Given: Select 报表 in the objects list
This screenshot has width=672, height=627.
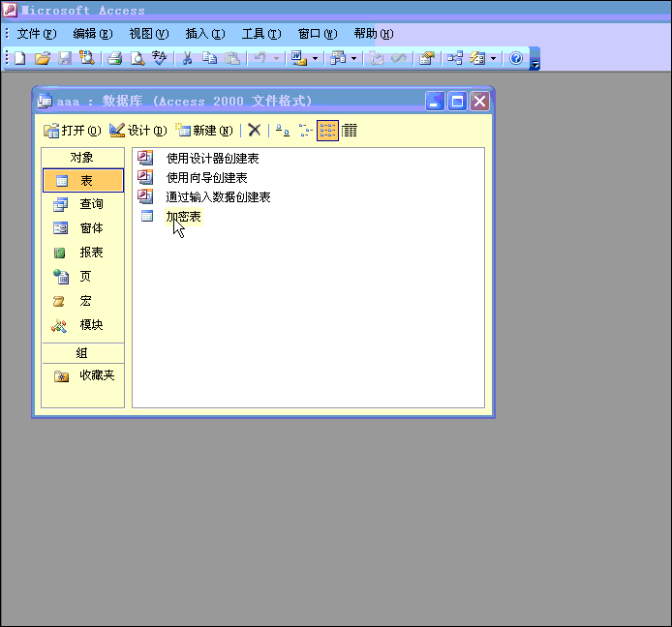Looking at the screenshot, I should [x=83, y=253].
